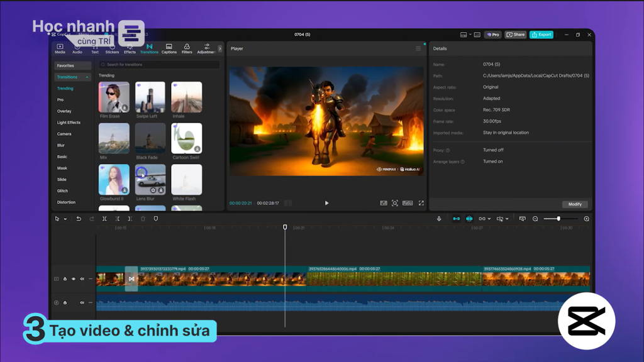Hide the video track with eye icon

(x=74, y=279)
